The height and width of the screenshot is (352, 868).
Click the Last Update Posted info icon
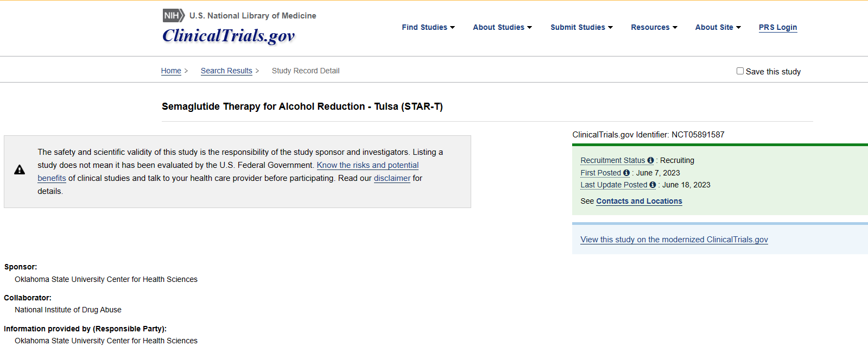click(x=652, y=185)
